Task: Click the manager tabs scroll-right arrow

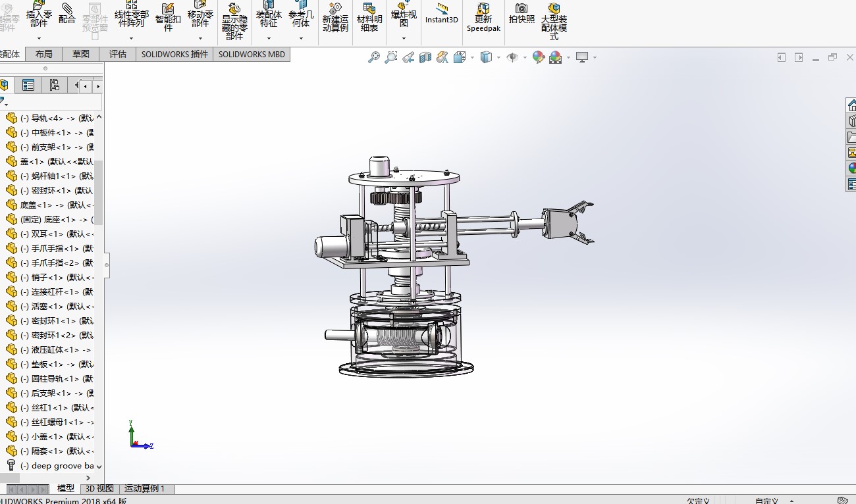Action: click(98, 86)
